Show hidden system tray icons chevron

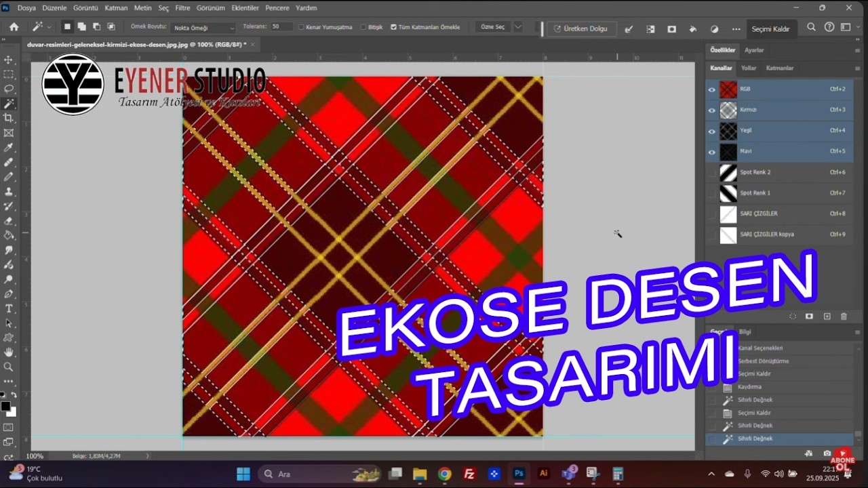[711, 474]
